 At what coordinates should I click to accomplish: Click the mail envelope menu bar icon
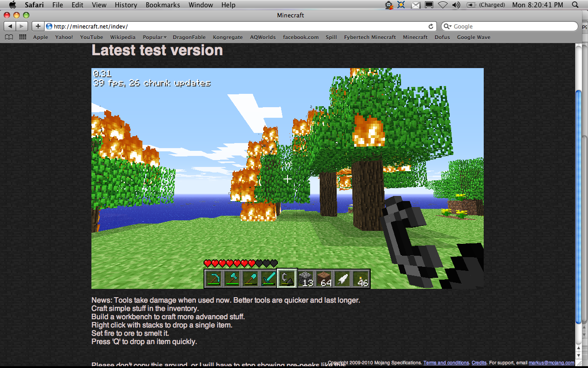click(x=415, y=5)
